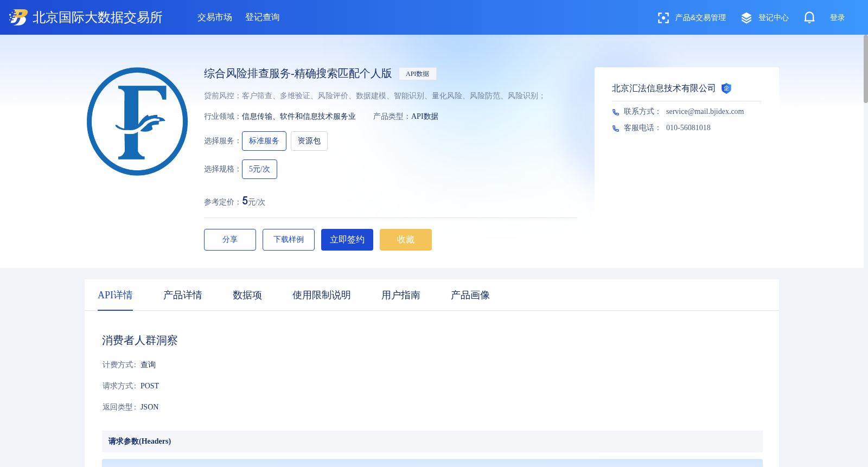Click the 产品&交易管理 scan icon
The width and height of the screenshot is (868, 467).
pos(663,18)
